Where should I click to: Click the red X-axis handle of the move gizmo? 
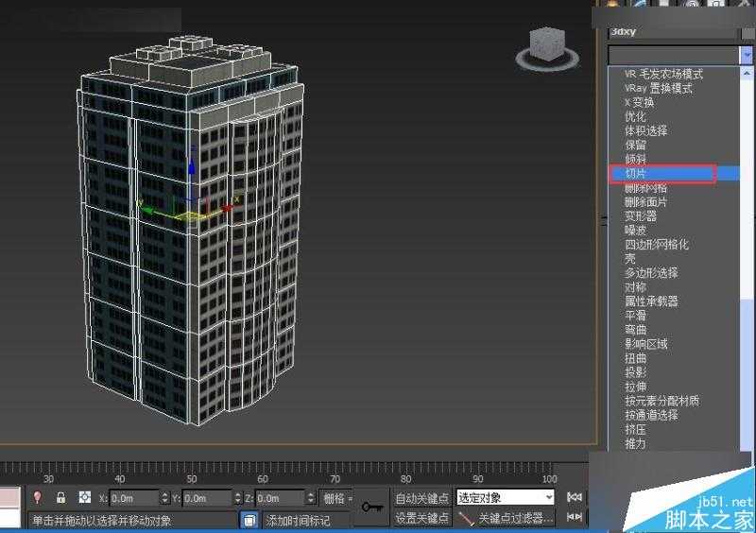226,209
